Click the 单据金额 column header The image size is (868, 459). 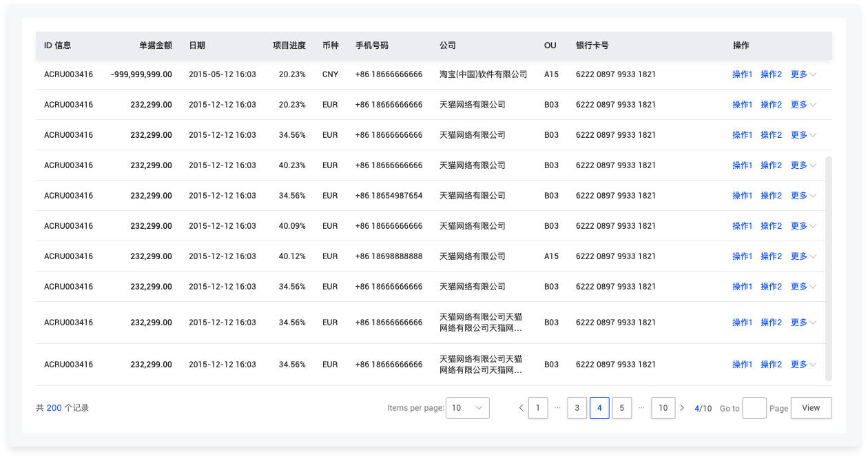tap(156, 45)
